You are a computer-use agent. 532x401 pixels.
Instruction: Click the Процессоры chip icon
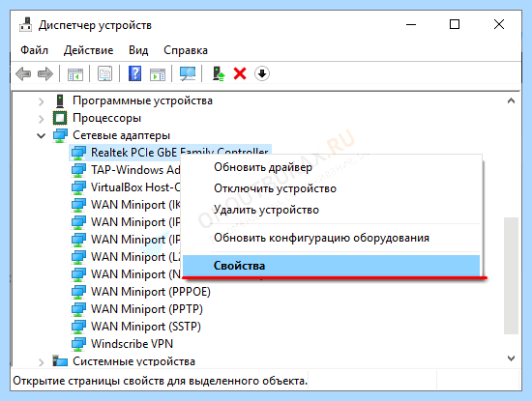(x=60, y=118)
